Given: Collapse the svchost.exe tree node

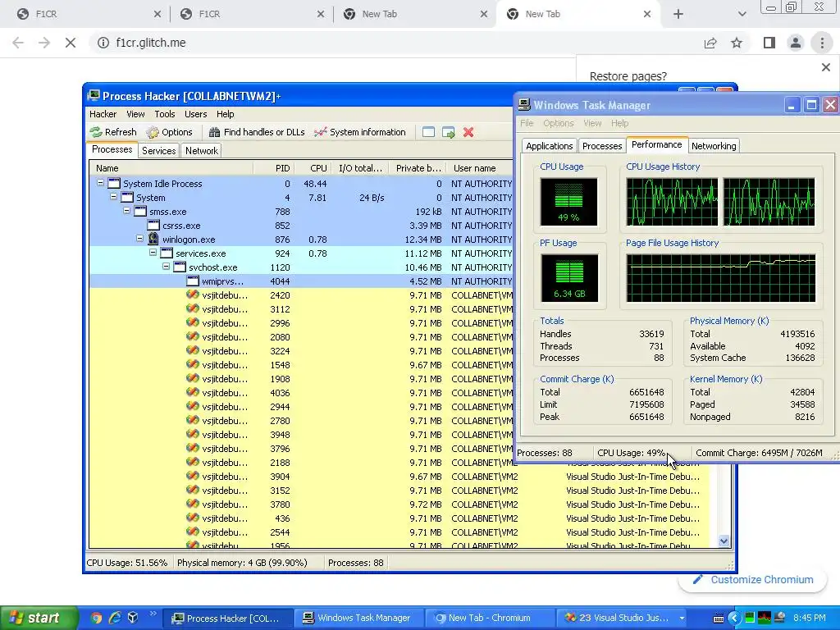Looking at the screenshot, I should pyautogui.click(x=166, y=267).
